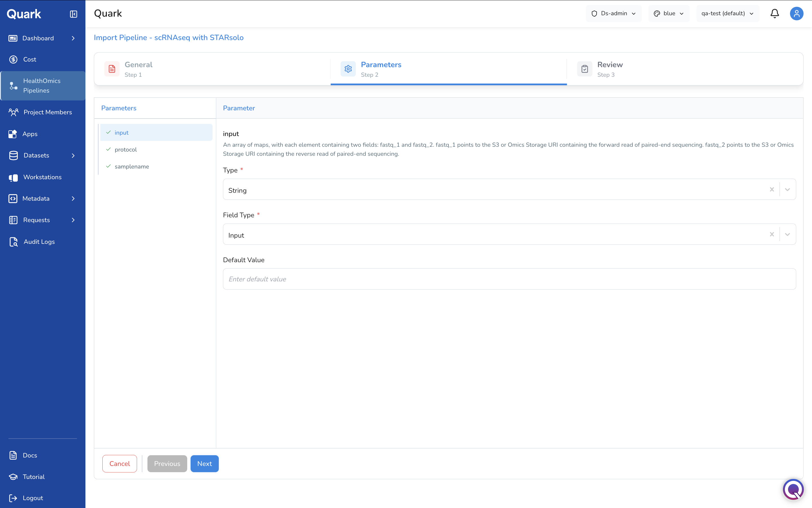
Task: Click the Audit Logs icon
Action: click(14, 242)
